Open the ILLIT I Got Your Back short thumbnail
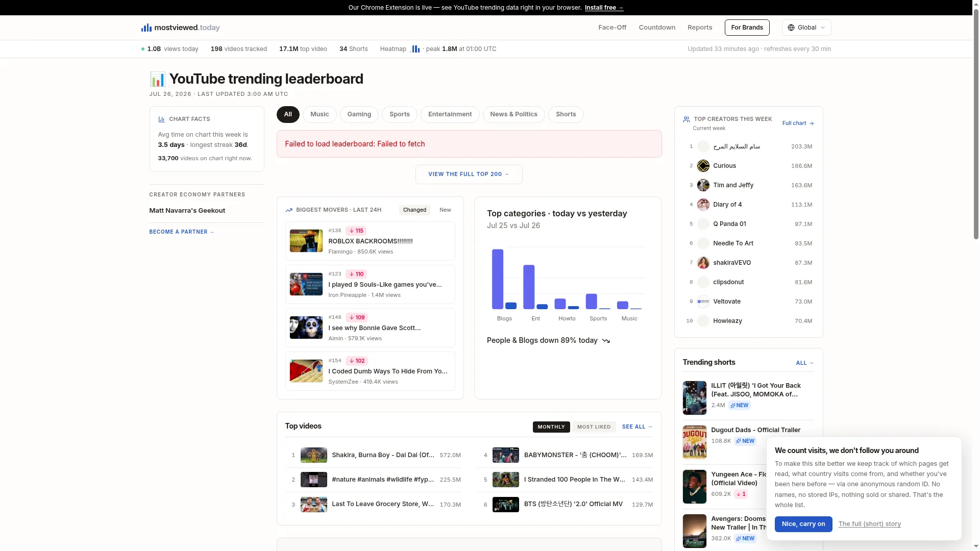 point(695,398)
